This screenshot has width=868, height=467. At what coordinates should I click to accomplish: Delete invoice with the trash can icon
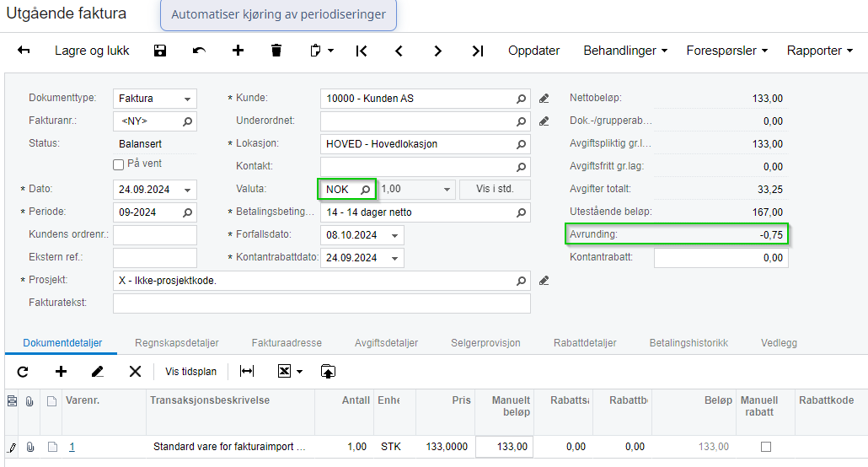point(276,51)
